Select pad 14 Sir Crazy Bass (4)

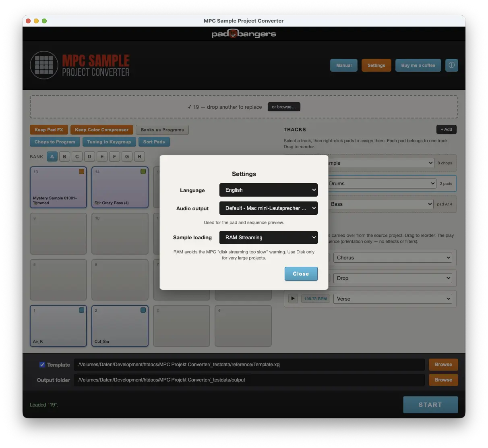pos(120,187)
